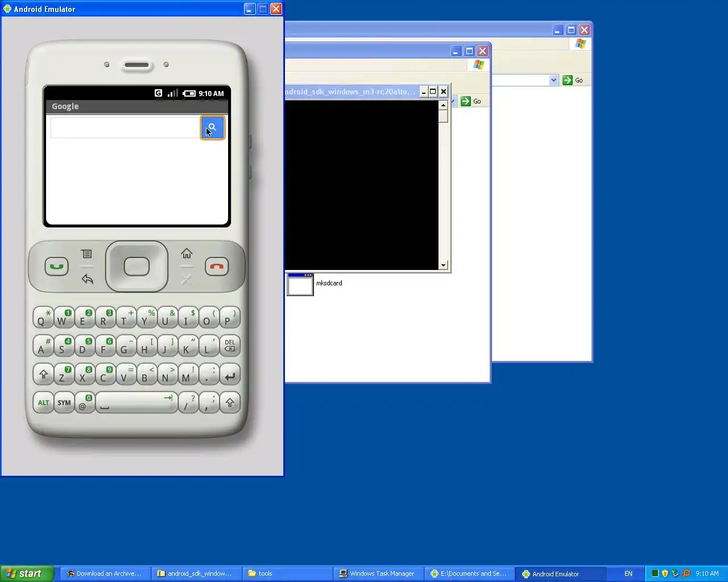
Task: Click the EN language indicator
Action: point(628,573)
